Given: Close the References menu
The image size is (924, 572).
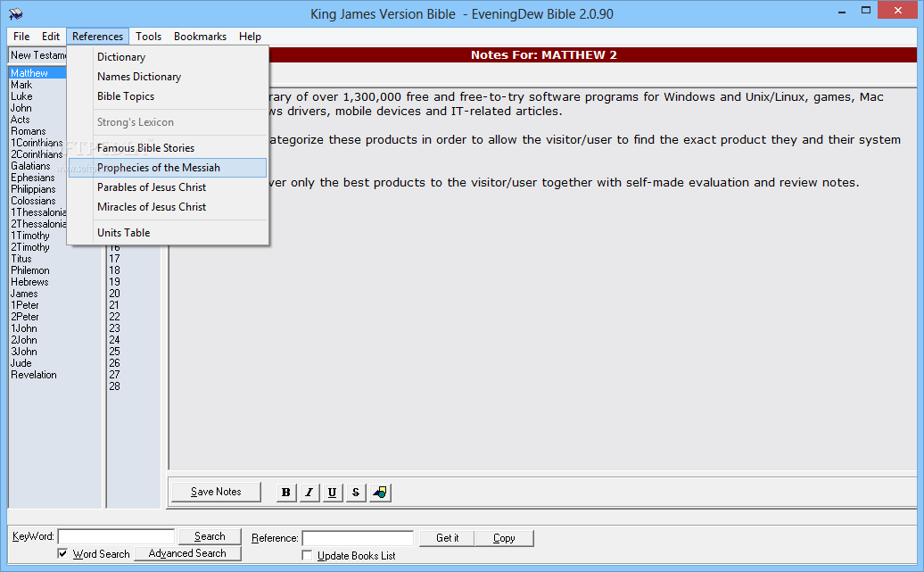Looking at the screenshot, I should coord(98,37).
